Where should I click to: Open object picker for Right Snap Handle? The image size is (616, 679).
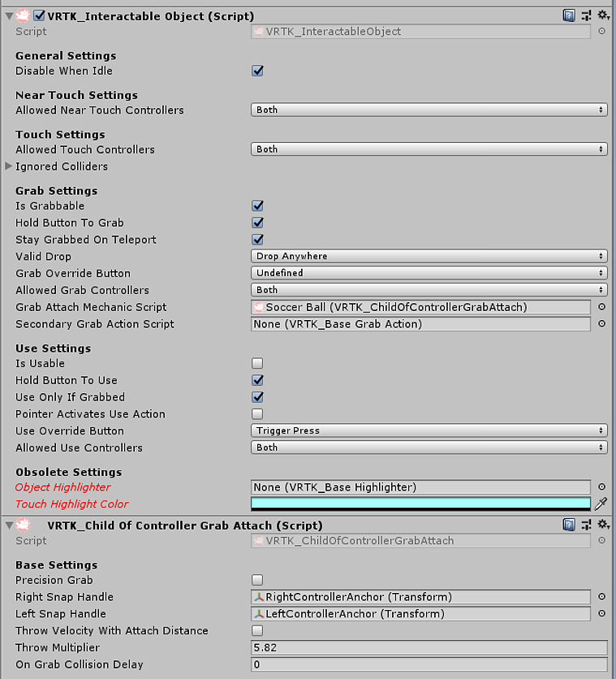601,597
